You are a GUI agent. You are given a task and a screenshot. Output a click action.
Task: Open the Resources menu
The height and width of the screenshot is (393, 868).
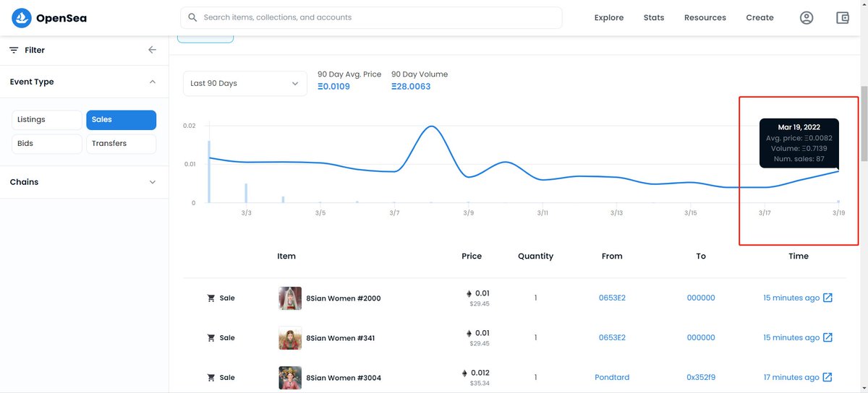[x=705, y=18]
